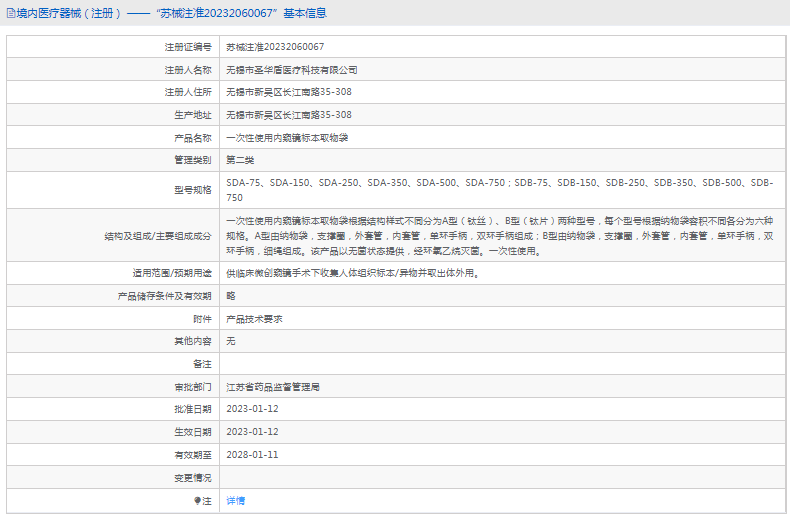Click registrant name 无锡市圣华盾医疗科技有限公司

coord(292,70)
